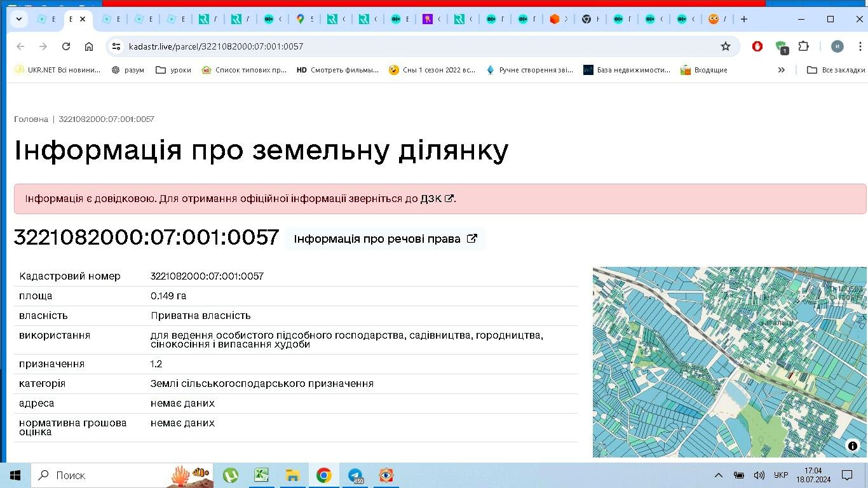Image resolution: width=868 pixels, height=488 pixels.
Task: Click the red ad blocker extension icon
Action: pos(757,46)
